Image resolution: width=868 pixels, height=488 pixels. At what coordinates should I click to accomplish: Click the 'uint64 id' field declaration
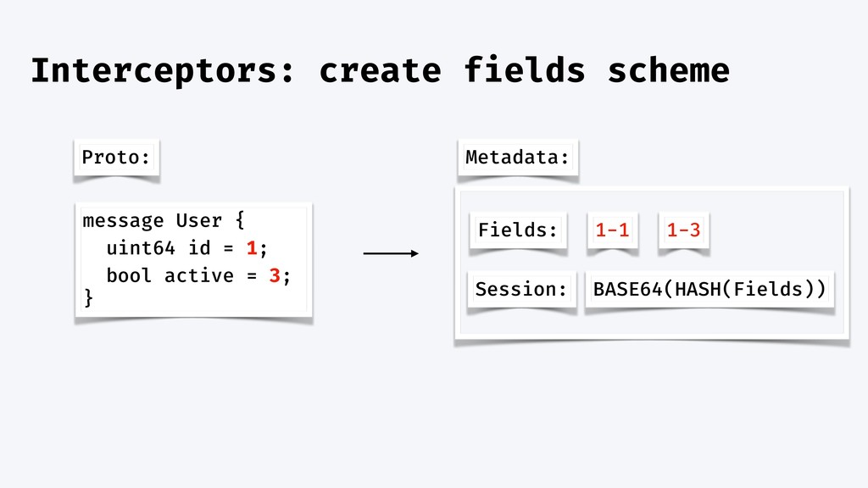tap(159, 248)
